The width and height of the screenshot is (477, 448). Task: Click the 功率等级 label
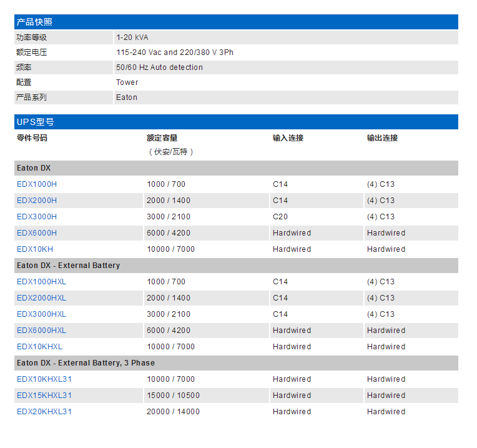click(32, 37)
